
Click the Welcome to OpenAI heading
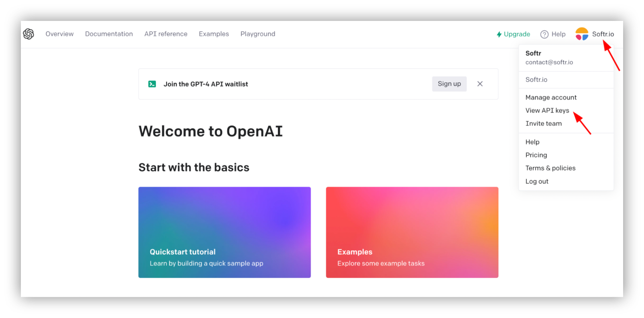[210, 131]
